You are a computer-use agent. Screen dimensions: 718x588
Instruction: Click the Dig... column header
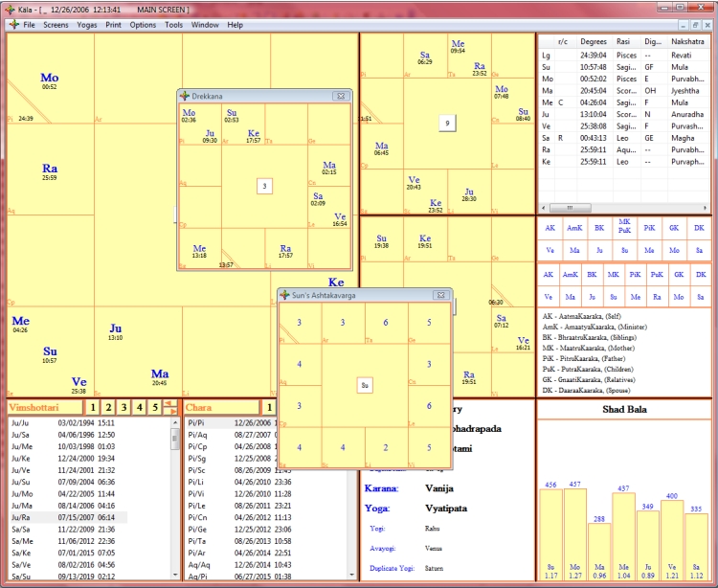point(653,42)
